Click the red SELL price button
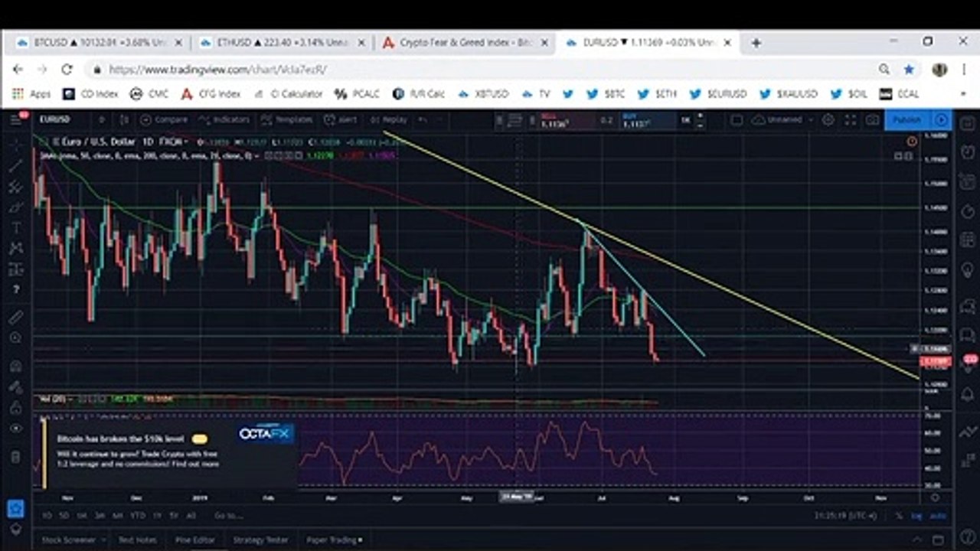Image resolution: width=980 pixels, height=551 pixels. [x=567, y=119]
